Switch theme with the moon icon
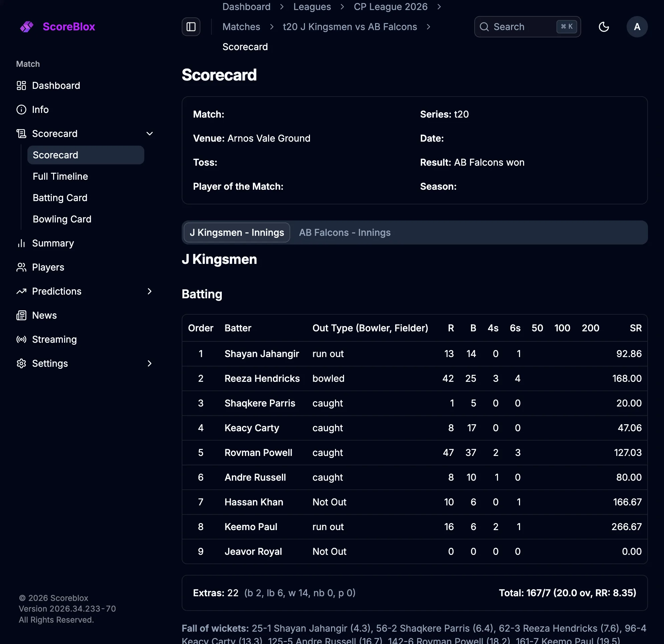 [x=604, y=27]
